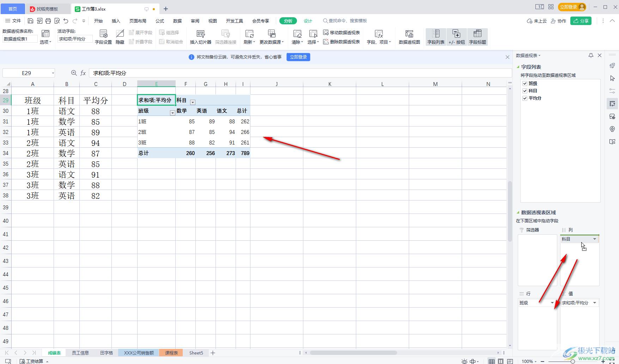
Task: Click the zoom magnifier beside formula bar
Action: coord(74,73)
